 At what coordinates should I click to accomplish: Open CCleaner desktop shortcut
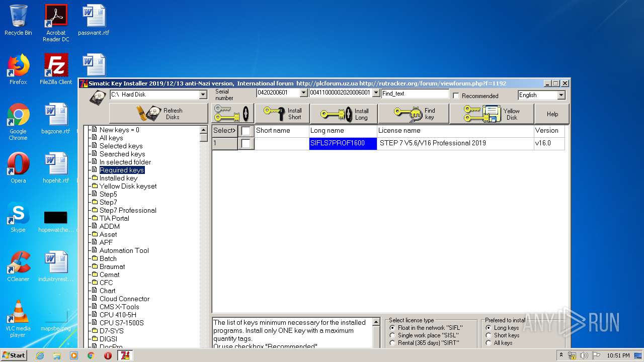tap(18, 266)
